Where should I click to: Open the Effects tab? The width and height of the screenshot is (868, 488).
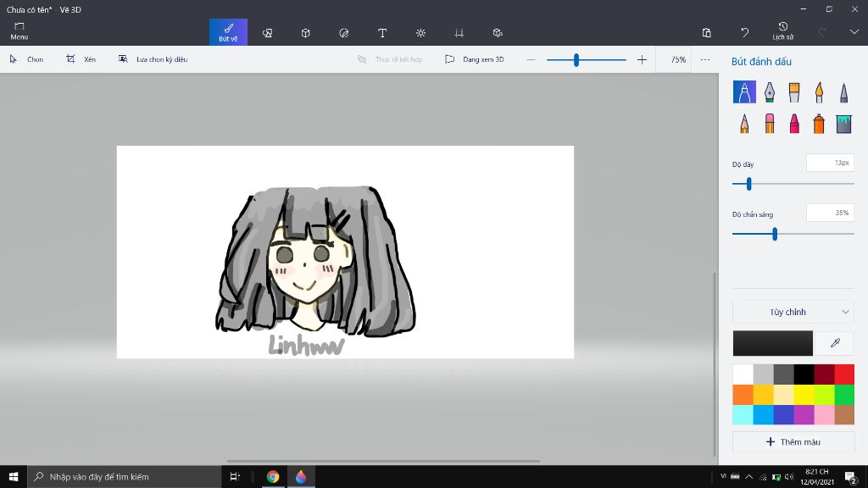click(420, 33)
